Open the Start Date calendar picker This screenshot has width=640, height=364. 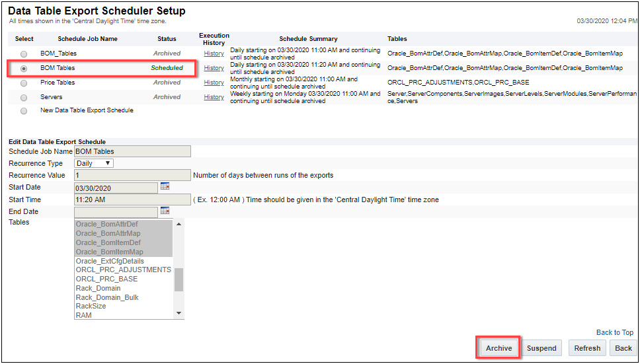click(165, 188)
